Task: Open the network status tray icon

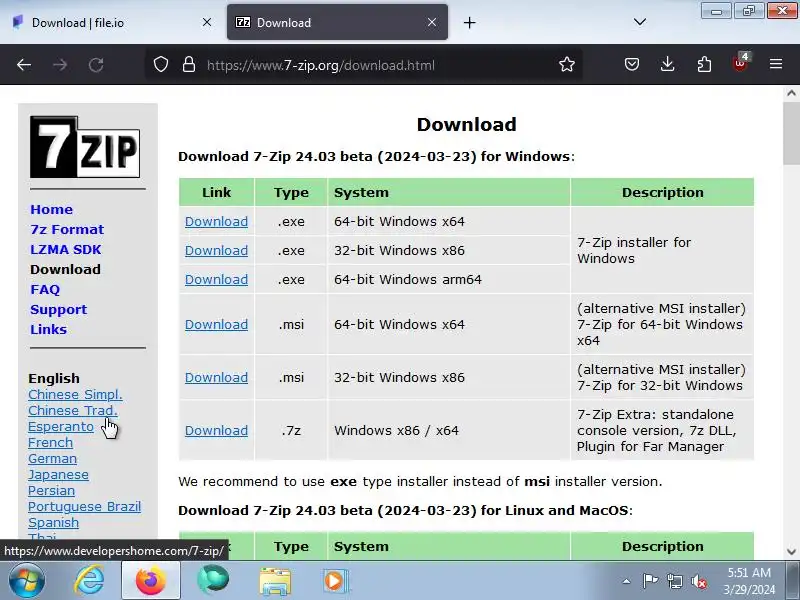Action: tap(675, 581)
